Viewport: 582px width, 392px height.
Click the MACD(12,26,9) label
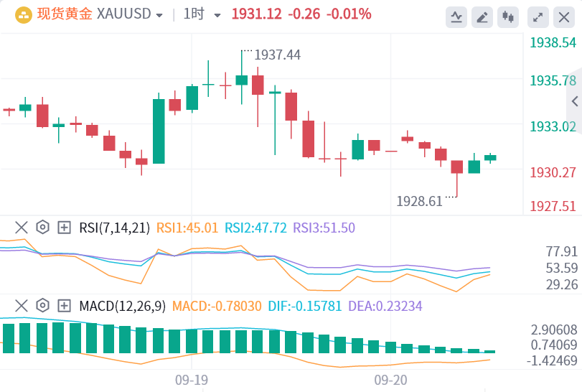pyautogui.click(x=123, y=307)
